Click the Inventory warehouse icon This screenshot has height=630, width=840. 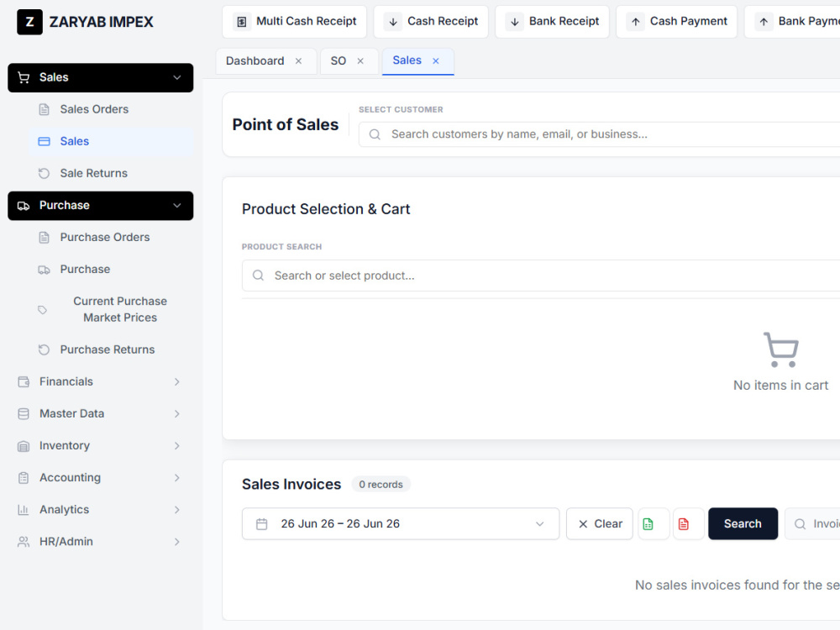tap(24, 446)
